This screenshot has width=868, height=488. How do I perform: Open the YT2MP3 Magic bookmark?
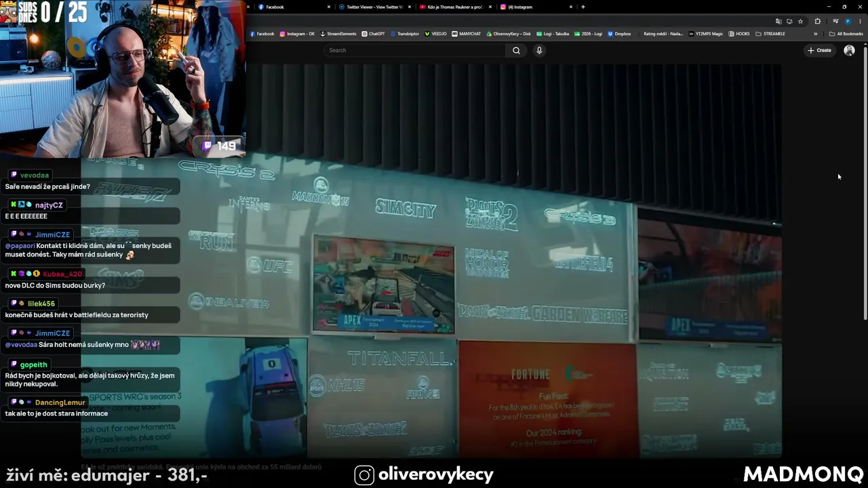(706, 34)
